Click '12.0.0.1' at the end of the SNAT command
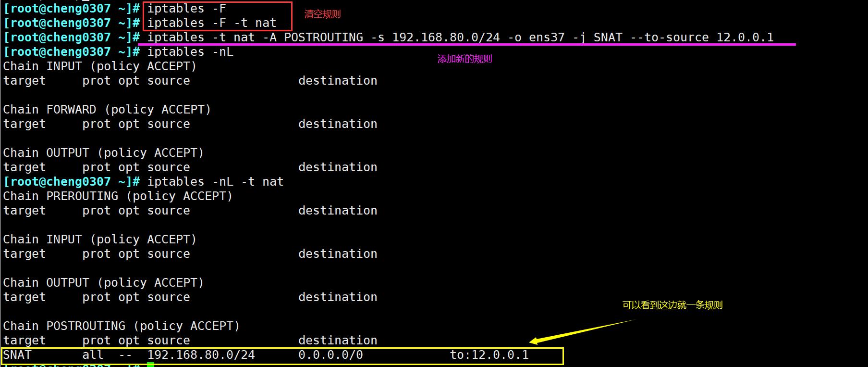This screenshot has width=868, height=367. pyautogui.click(x=745, y=38)
